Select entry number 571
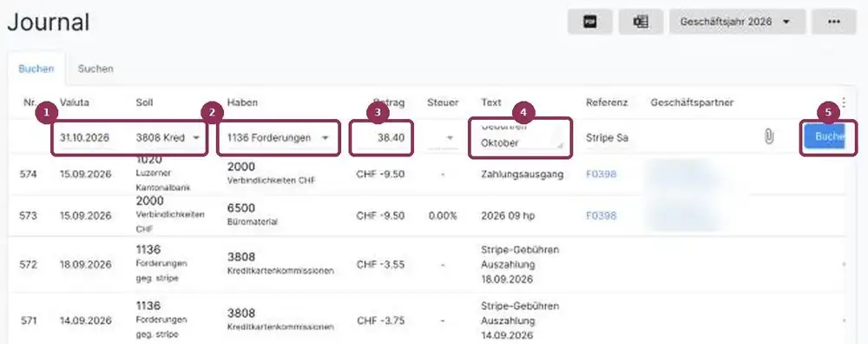868x344 pixels. click(x=29, y=321)
